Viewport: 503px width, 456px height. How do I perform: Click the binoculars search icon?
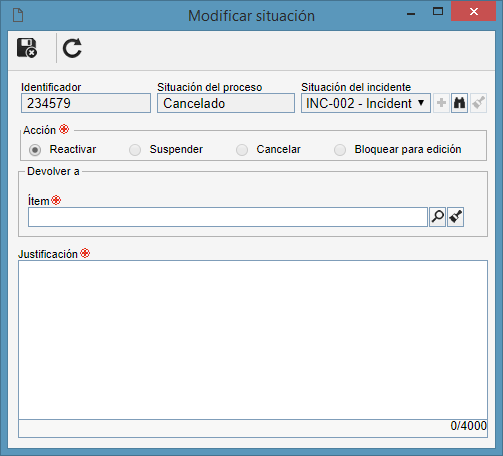459,103
